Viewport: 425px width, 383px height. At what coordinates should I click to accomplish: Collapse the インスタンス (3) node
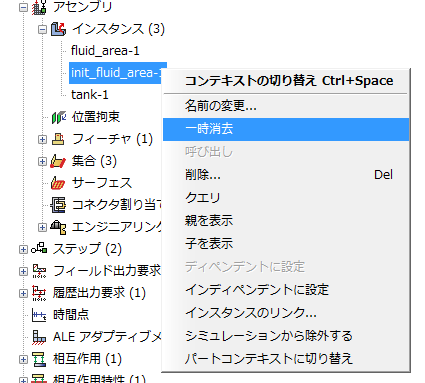point(42,29)
